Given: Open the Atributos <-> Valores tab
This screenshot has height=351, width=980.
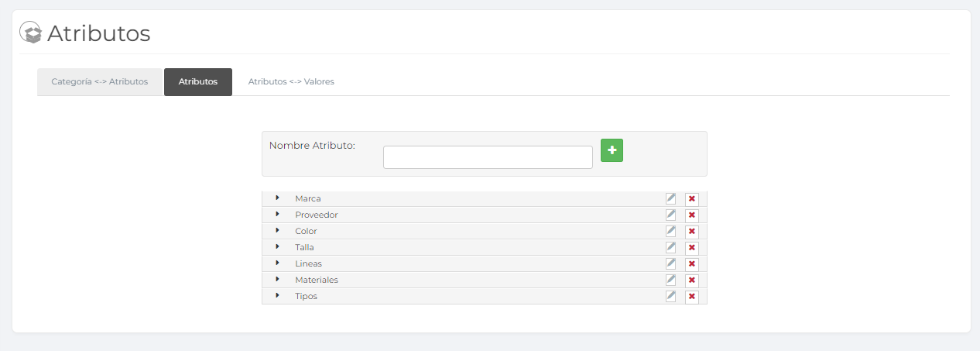Looking at the screenshot, I should [291, 81].
